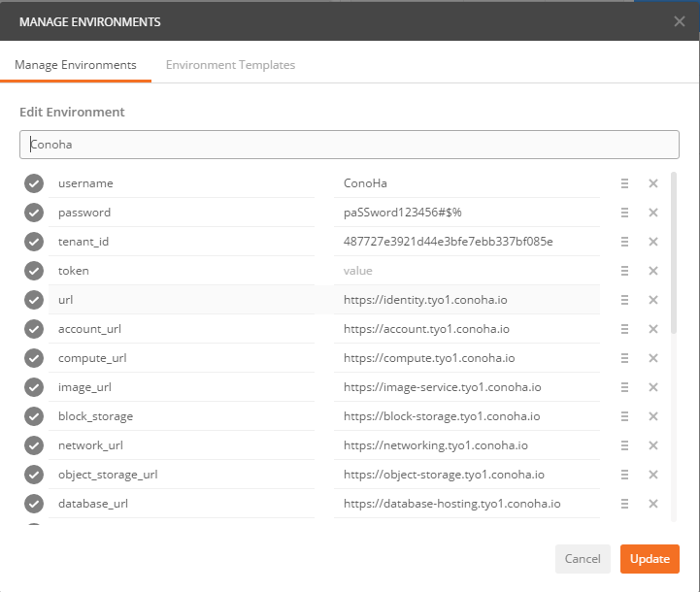700x592 pixels.
Task: Toggle the password variable checkmark
Action: (x=34, y=213)
